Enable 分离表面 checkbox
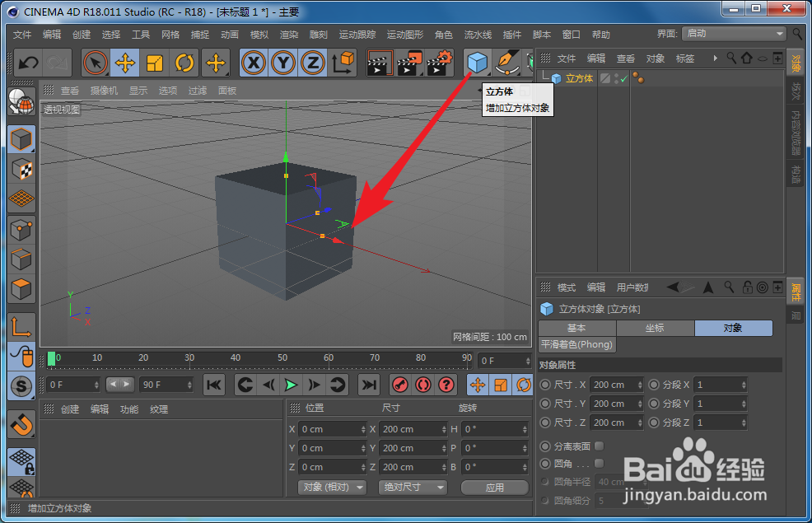 600,446
